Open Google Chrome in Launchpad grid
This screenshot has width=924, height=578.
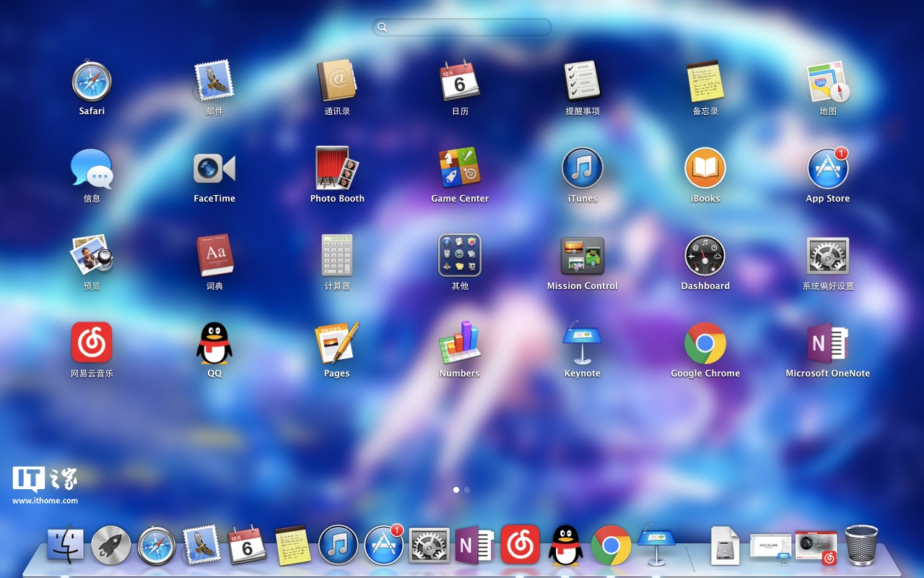pyautogui.click(x=705, y=343)
